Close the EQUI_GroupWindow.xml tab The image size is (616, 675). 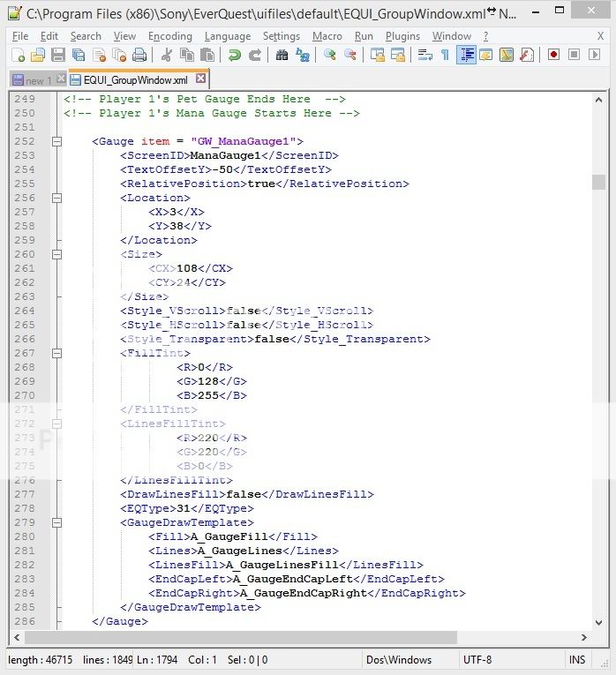pyautogui.click(x=200, y=79)
